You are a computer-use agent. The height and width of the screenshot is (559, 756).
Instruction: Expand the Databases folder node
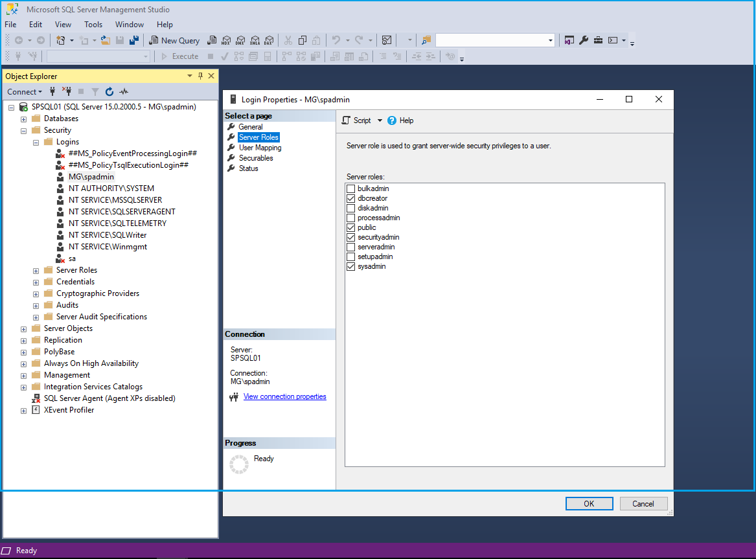pyautogui.click(x=24, y=119)
